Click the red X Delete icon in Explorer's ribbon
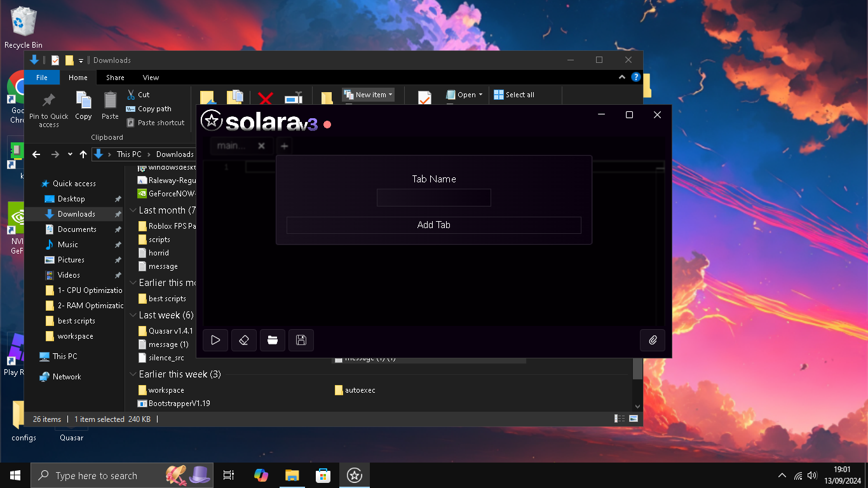The image size is (868, 488). [266, 98]
